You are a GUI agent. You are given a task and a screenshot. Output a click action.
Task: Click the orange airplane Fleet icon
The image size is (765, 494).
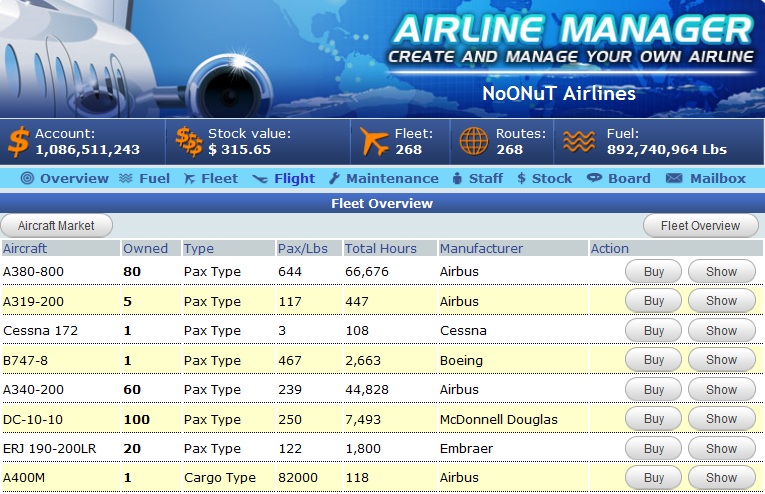tap(374, 141)
